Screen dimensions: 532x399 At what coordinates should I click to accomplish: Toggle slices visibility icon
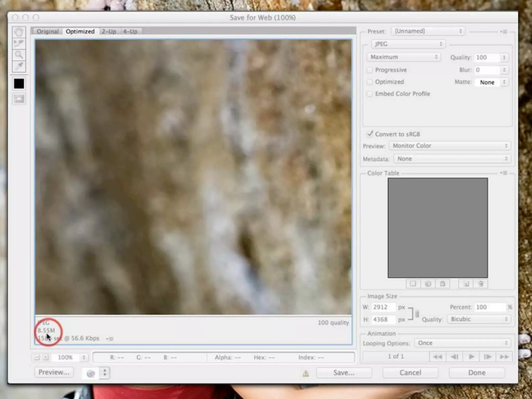click(19, 99)
